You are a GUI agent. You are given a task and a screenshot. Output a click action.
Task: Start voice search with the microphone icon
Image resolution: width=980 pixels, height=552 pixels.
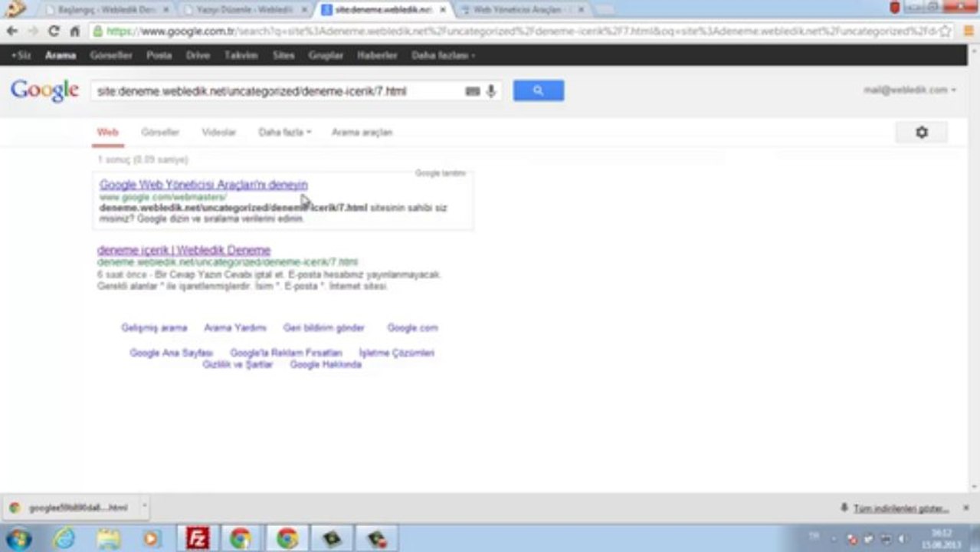[491, 91]
